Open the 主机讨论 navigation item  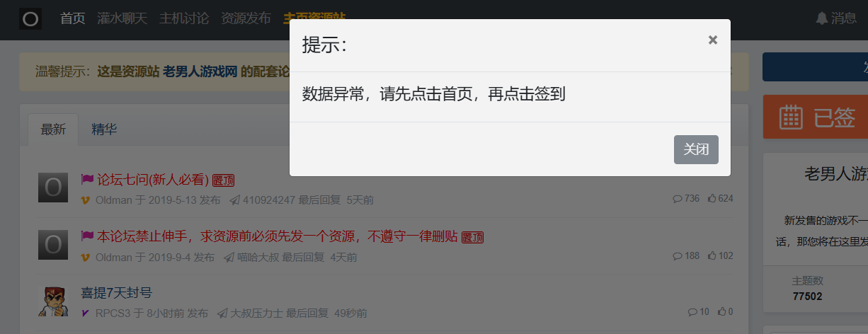click(184, 18)
